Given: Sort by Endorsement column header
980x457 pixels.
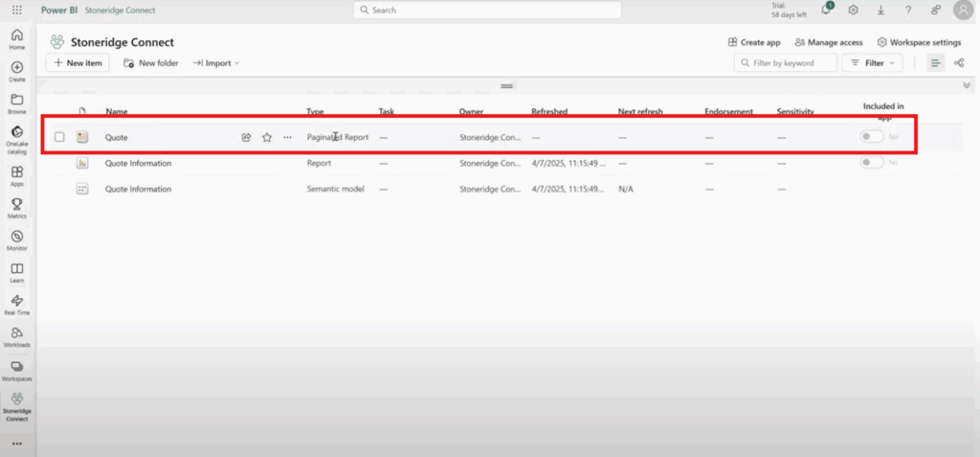Looking at the screenshot, I should (728, 111).
